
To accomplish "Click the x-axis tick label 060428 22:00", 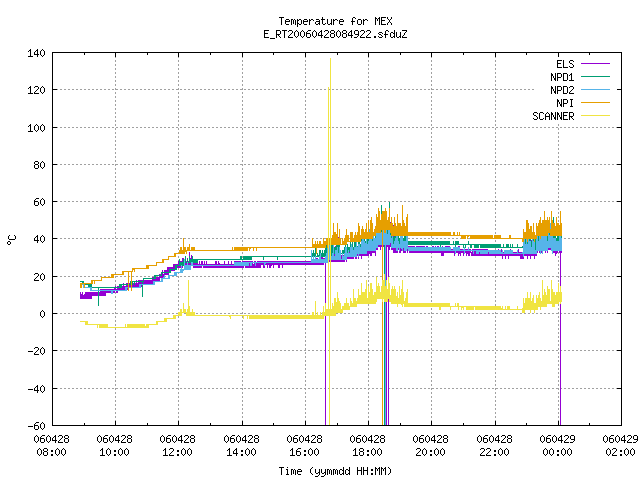I will coord(494,446).
